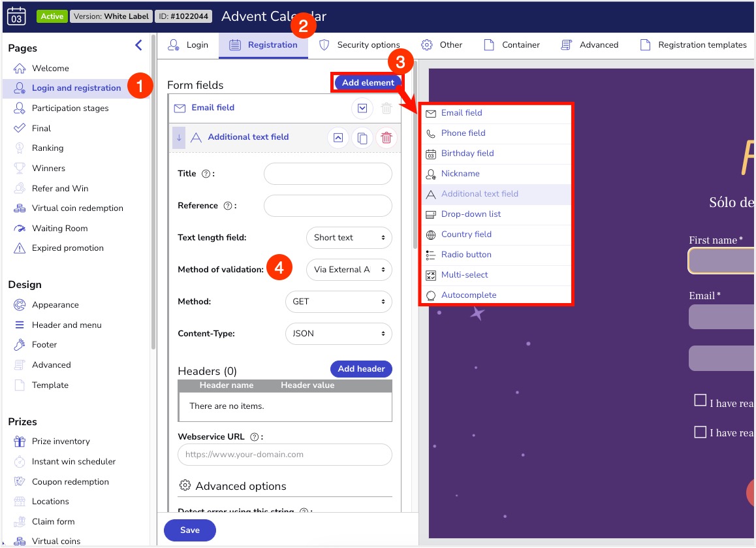Click the Add header button

coord(361,370)
